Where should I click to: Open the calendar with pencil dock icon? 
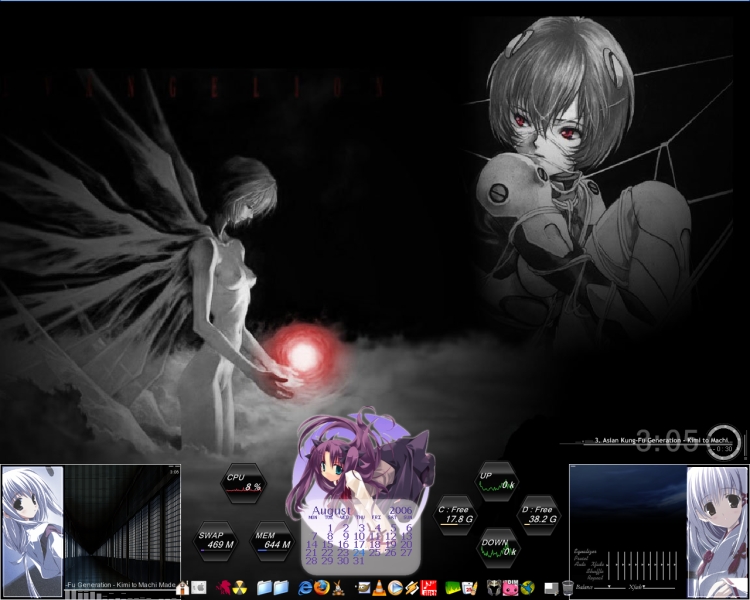coord(469,587)
